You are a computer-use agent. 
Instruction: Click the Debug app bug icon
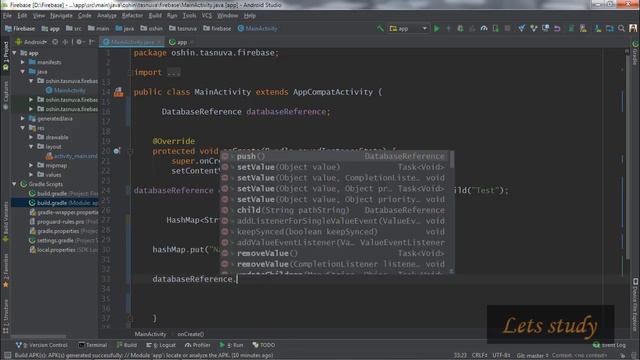pyautogui.click(x=460, y=29)
